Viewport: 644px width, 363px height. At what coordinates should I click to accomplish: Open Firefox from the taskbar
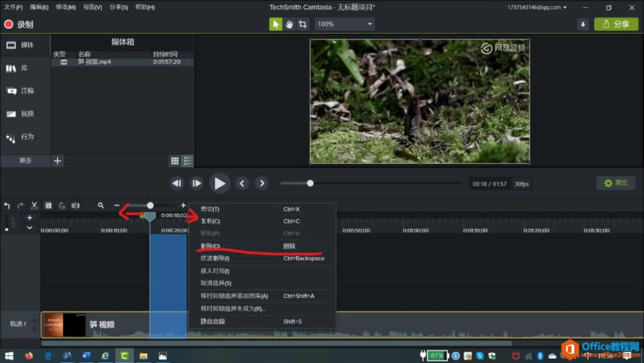point(29,356)
